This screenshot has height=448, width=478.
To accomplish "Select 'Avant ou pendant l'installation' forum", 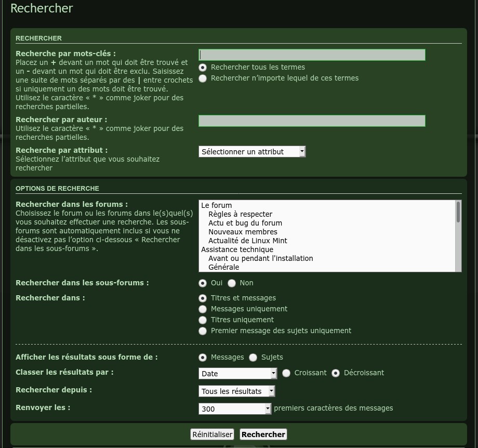I will click(260, 258).
